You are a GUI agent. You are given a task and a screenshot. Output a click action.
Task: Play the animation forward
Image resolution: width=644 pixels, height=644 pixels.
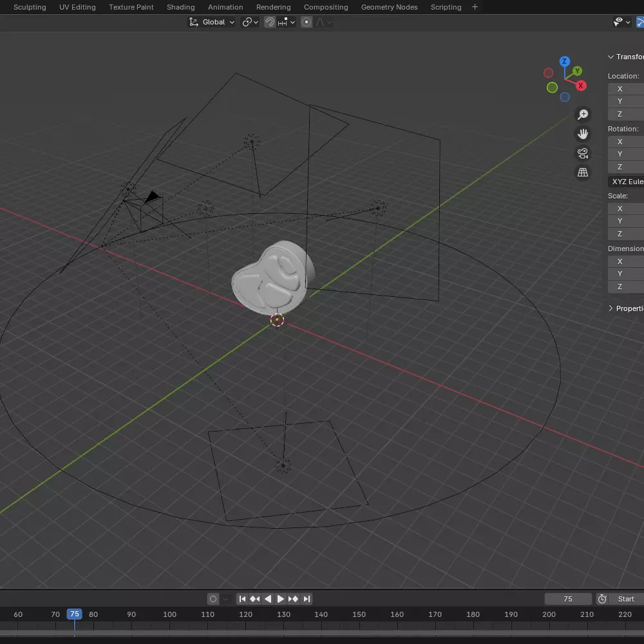pos(281,599)
